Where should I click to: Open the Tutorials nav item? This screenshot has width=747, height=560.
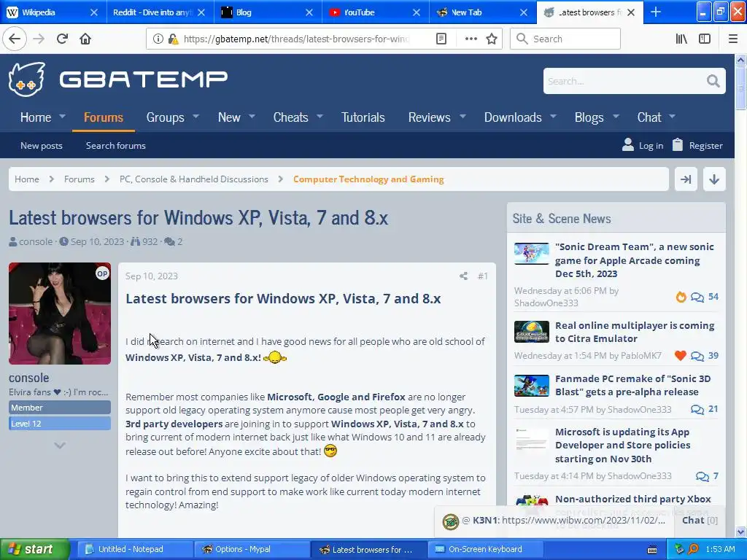coord(363,117)
